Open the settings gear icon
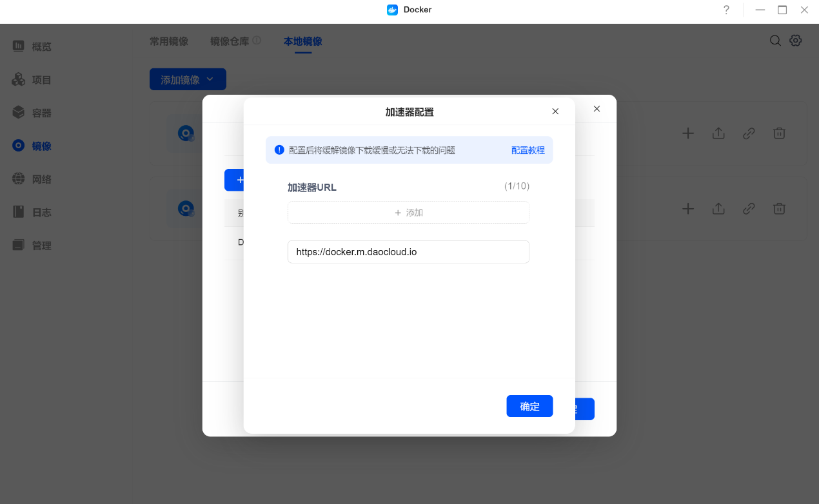 tap(796, 41)
